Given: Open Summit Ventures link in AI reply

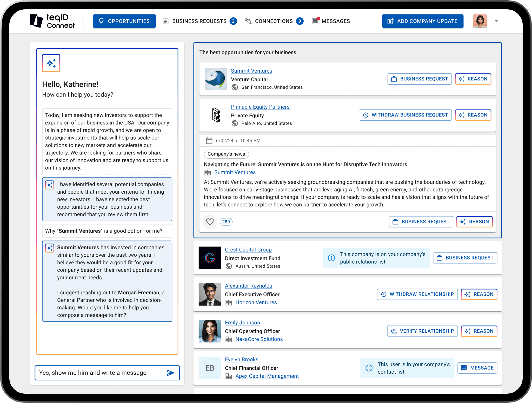Looking at the screenshot, I should pos(78,248).
